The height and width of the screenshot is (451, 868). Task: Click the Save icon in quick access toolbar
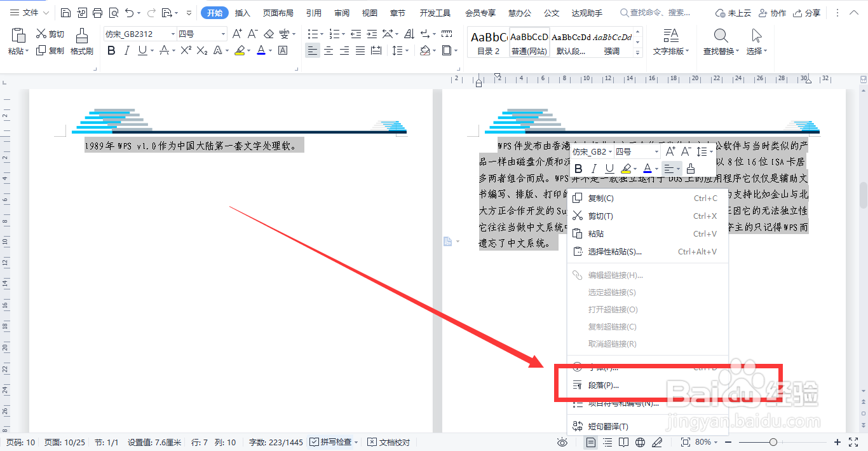point(66,13)
